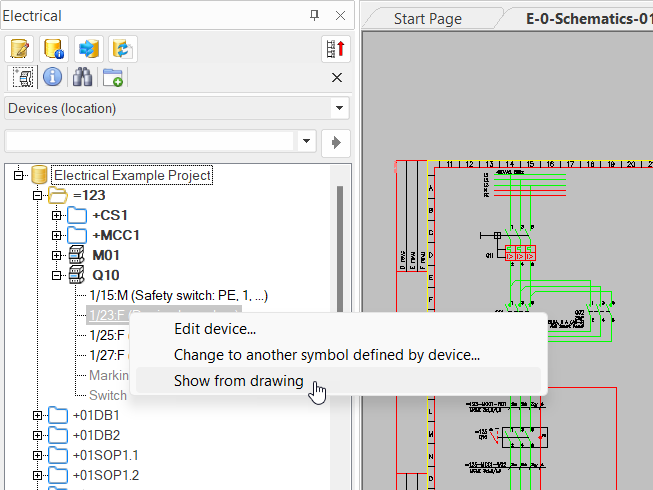The image size is (653, 490).
Task: Choose 'Show from drawing' in context menu
Action: click(x=238, y=381)
